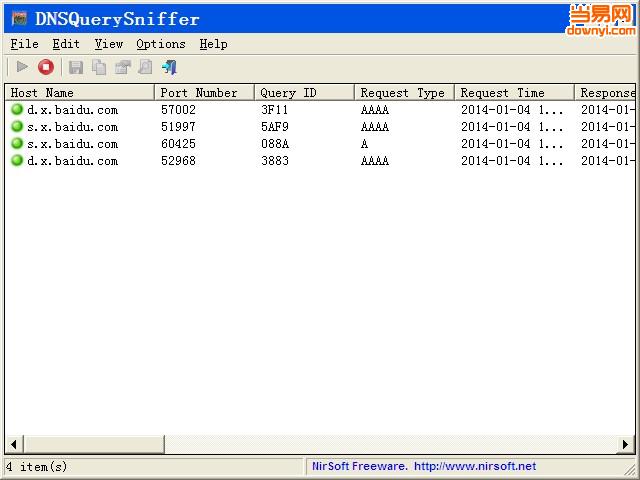
Task: Open the Options menu
Action: pyautogui.click(x=161, y=44)
